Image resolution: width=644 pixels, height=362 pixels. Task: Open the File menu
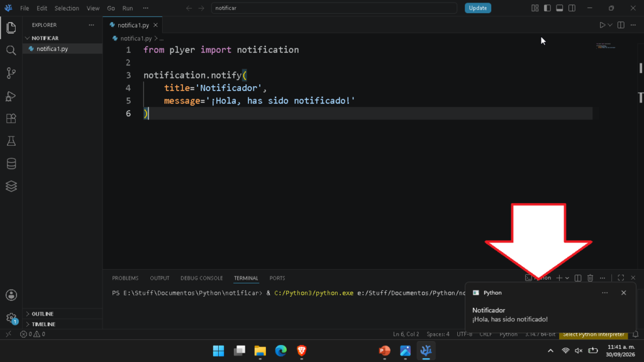[x=25, y=8]
